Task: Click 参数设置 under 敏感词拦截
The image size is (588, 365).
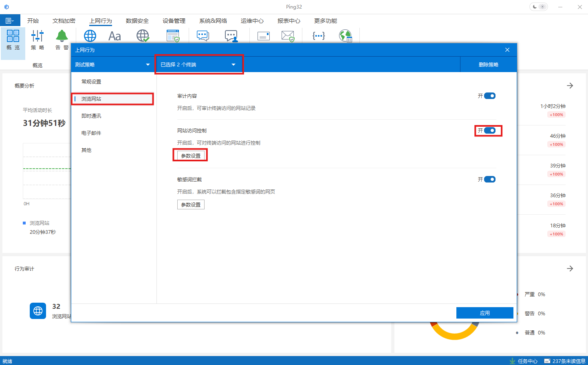Action: click(x=191, y=204)
